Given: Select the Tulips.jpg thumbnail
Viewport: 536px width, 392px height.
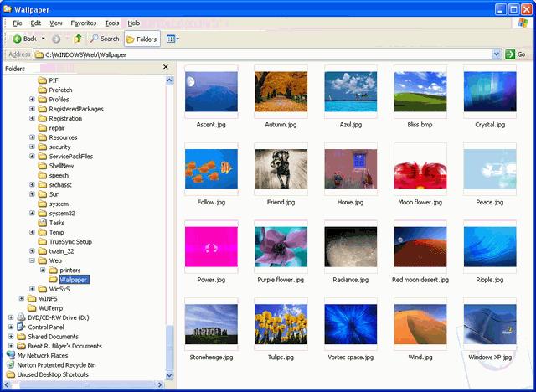Looking at the screenshot, I should 281,324.
